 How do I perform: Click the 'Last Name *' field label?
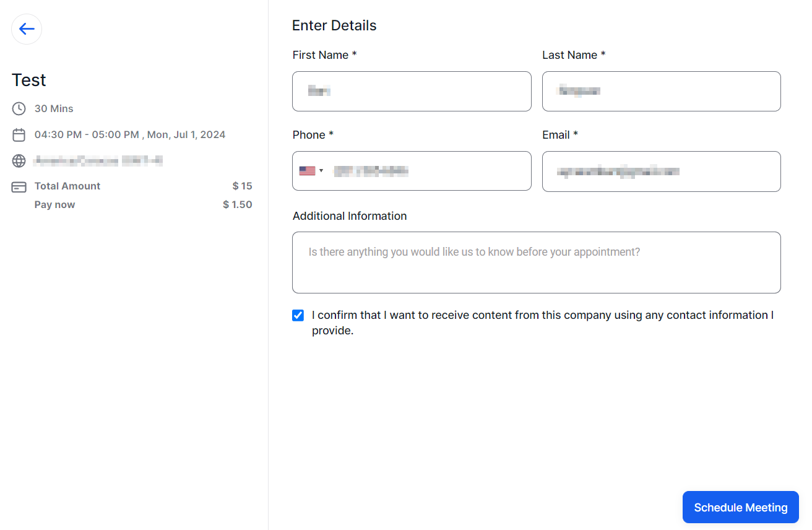tap(574, 55)
